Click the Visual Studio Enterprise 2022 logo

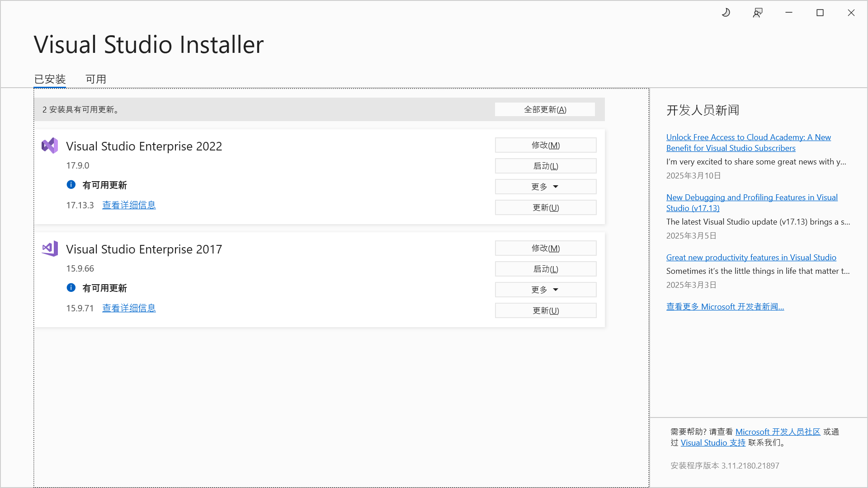(50, 145)
